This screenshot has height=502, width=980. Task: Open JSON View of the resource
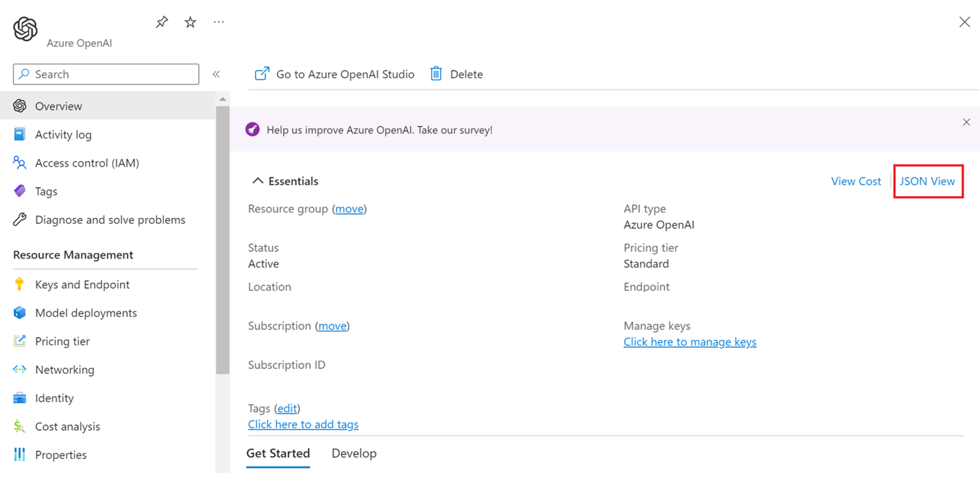[928, 181]
